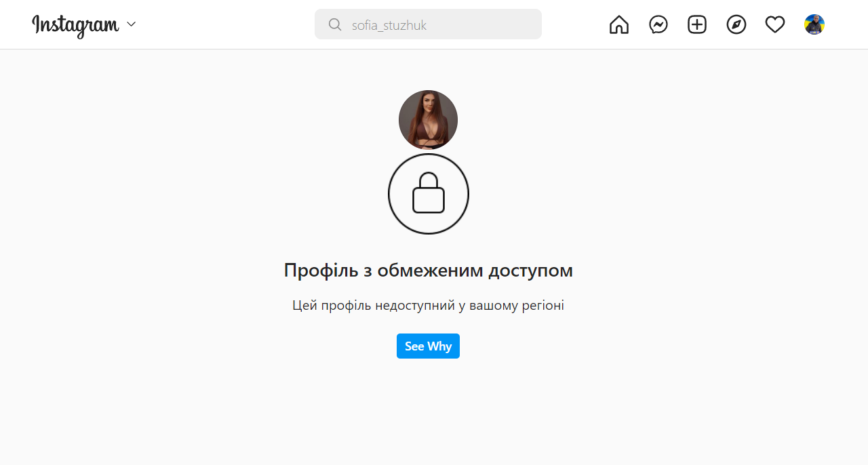Tap the blue See Why explanation button
Image resolution: width=868 pixels, height=465 pixels.
coord(428,346)
